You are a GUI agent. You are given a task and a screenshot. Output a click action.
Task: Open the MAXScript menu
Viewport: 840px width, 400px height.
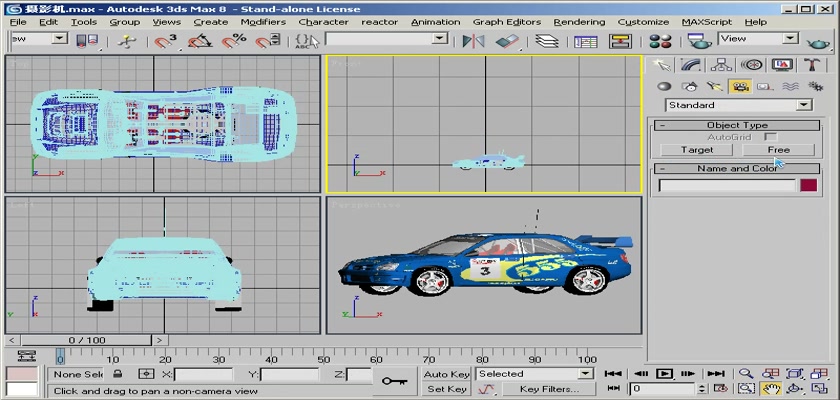click(x=707, y=22)
